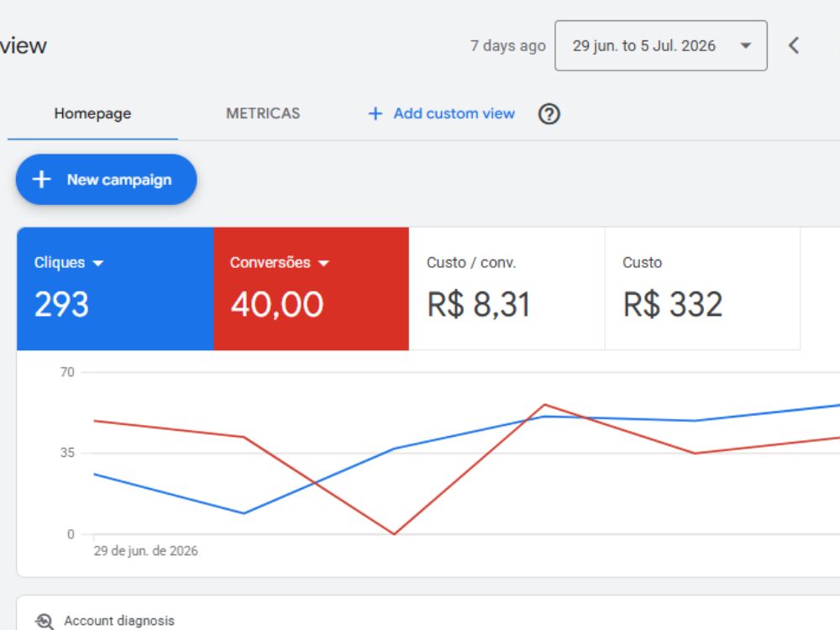840x630 pixels.
Task: Click the Account diagnosis magnifier icon
Action: coord(45,621)
